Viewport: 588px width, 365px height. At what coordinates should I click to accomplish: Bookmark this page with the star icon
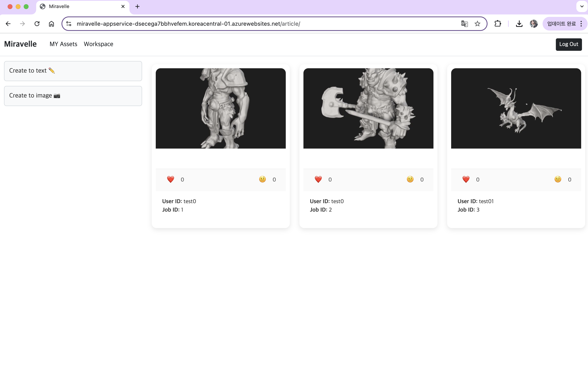pos(477,24)
